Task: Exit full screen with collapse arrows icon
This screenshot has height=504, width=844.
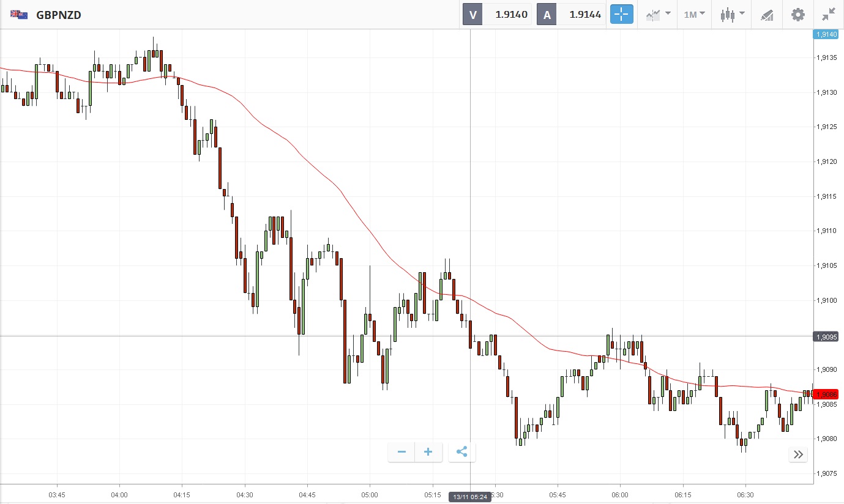Action: pos(829,14)
